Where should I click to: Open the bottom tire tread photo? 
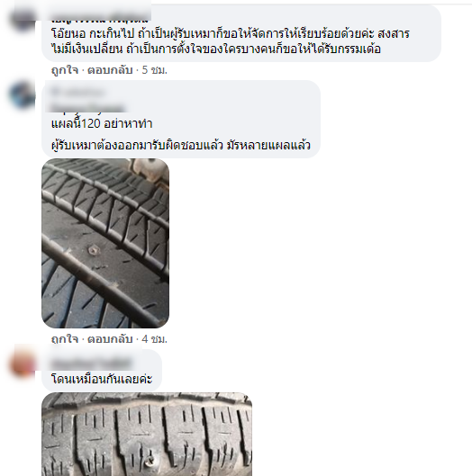(x=147, y=434)
